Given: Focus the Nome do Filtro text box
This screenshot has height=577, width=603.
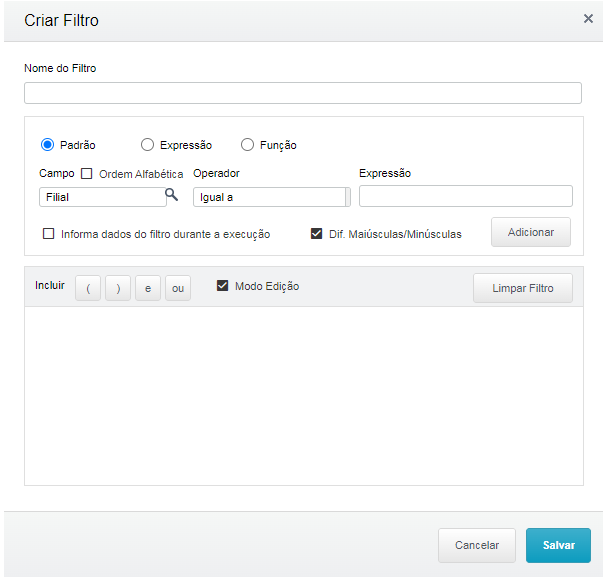Looking at the screenshot, I should (302, 93).
